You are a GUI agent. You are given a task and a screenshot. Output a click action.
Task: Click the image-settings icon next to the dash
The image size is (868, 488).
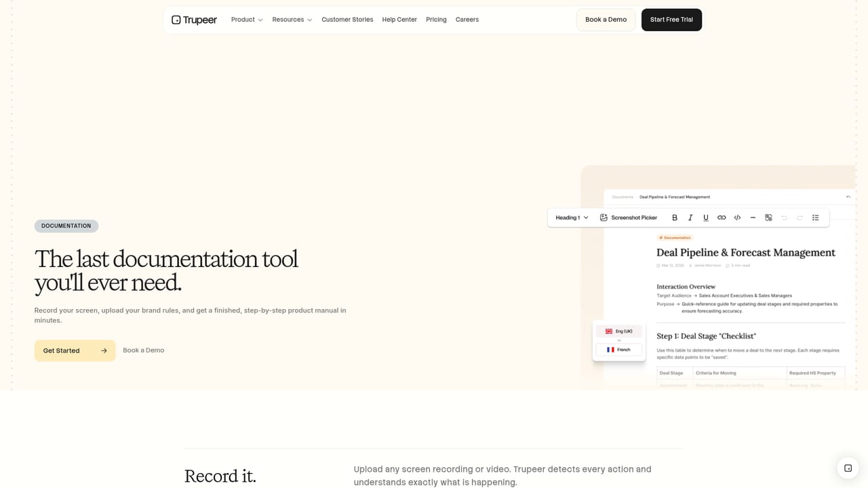pos(768,218)
